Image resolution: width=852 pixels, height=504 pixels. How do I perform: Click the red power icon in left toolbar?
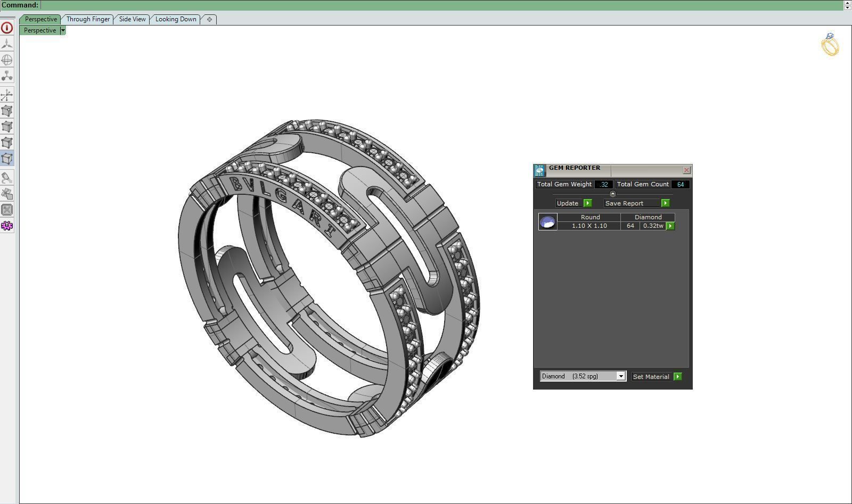(7, 28)
